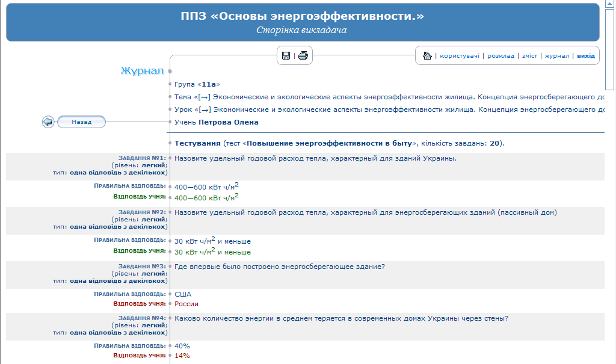Switch to the "журнал" menu item
Screen dimensions: 616x364
coord(557,56)
